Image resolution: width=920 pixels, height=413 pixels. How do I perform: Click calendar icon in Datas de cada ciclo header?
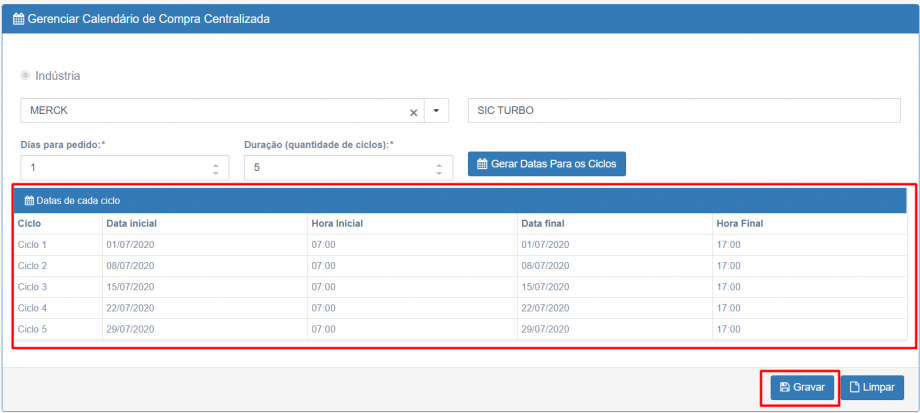click(x=29, y=200)
